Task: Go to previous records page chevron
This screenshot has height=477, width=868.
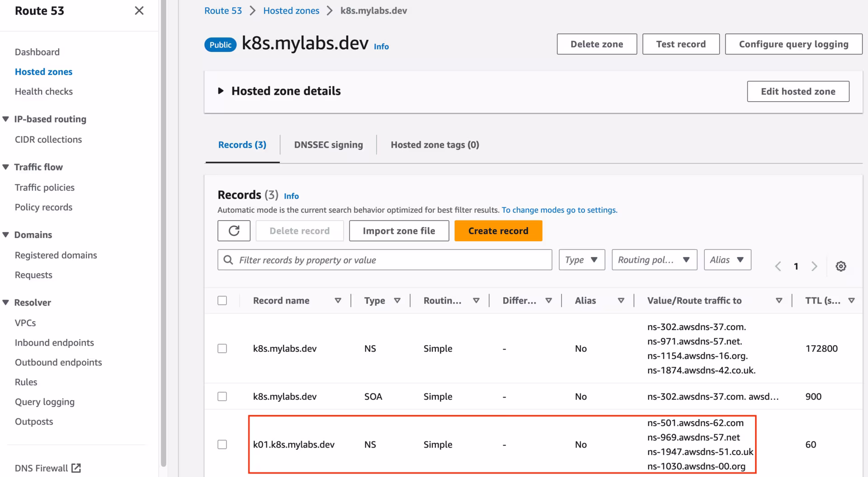Action: pyautogui.click(x=778, y=266)
